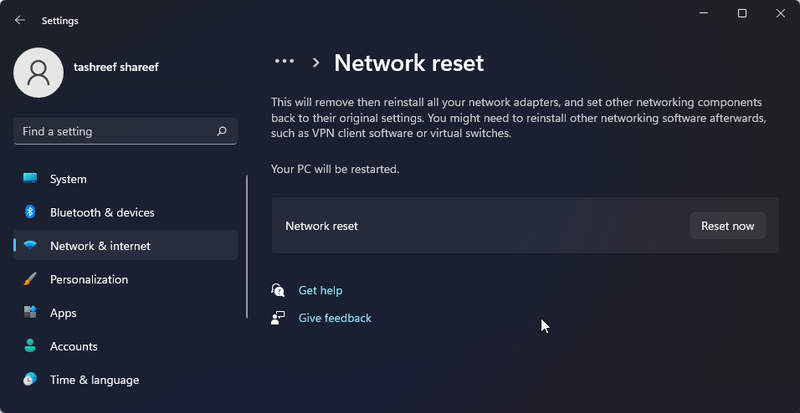Click the search magnifier icon

[x=221, y=131]
